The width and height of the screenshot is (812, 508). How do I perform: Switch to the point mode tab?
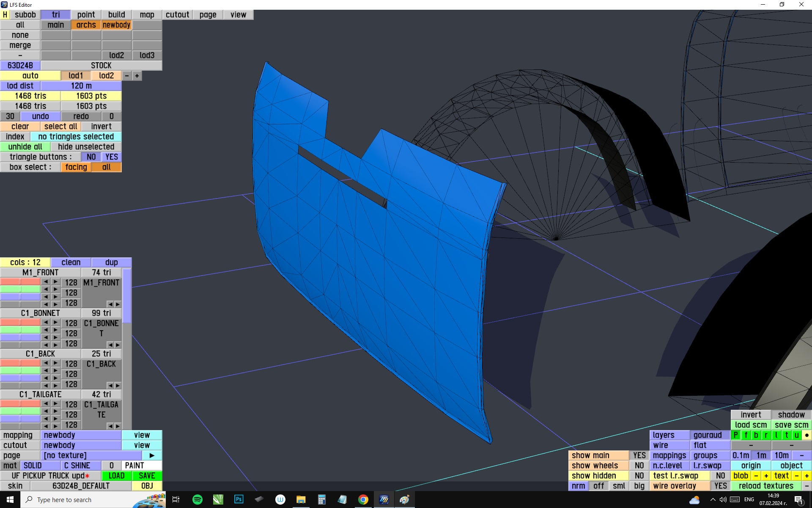click(x=86, y=15)
